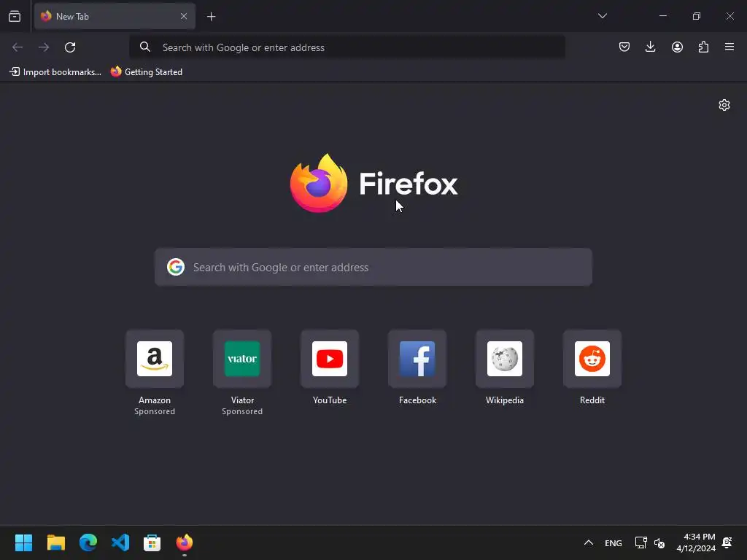
Task: Go back one page
Action: pyautogui.click(x=18, y=47)
